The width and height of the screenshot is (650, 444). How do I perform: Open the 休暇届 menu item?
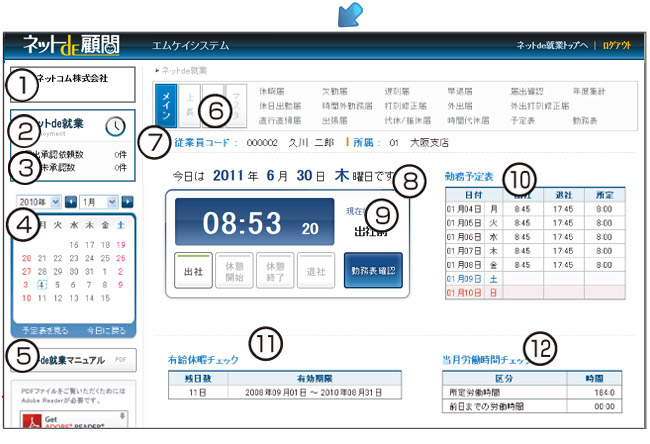tap(272, 91)
